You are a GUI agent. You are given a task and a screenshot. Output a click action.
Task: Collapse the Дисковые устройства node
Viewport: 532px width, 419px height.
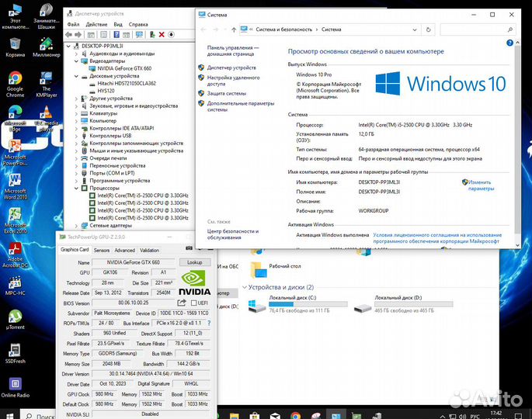76,76
